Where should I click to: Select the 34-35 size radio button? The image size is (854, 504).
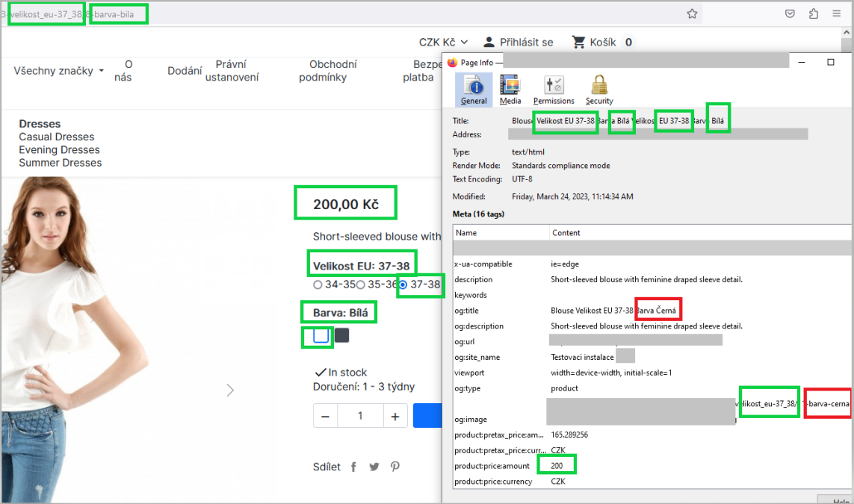tap(317, 285)
